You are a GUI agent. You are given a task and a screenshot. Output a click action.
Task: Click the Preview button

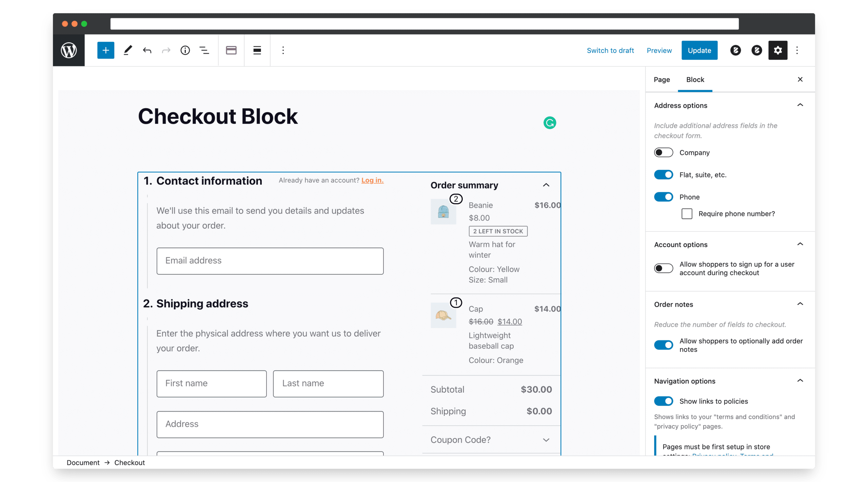659,50
